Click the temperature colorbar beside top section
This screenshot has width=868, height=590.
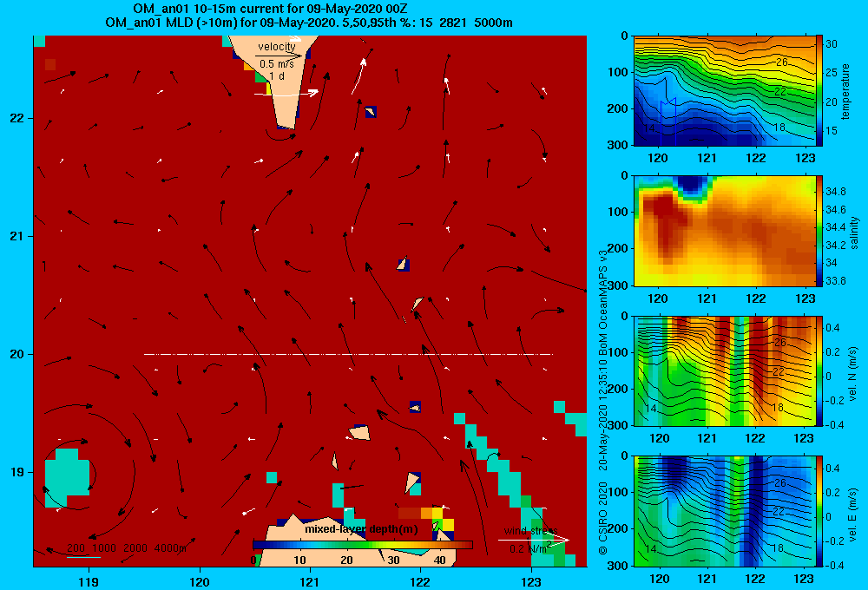(x=819, y=91)
